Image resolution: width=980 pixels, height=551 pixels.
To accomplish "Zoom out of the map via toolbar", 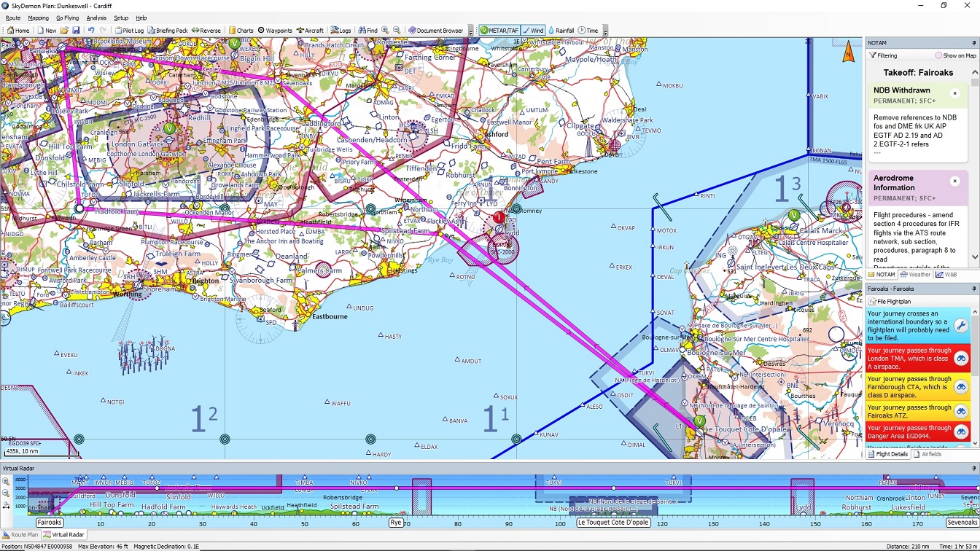I will coord(397,31).
